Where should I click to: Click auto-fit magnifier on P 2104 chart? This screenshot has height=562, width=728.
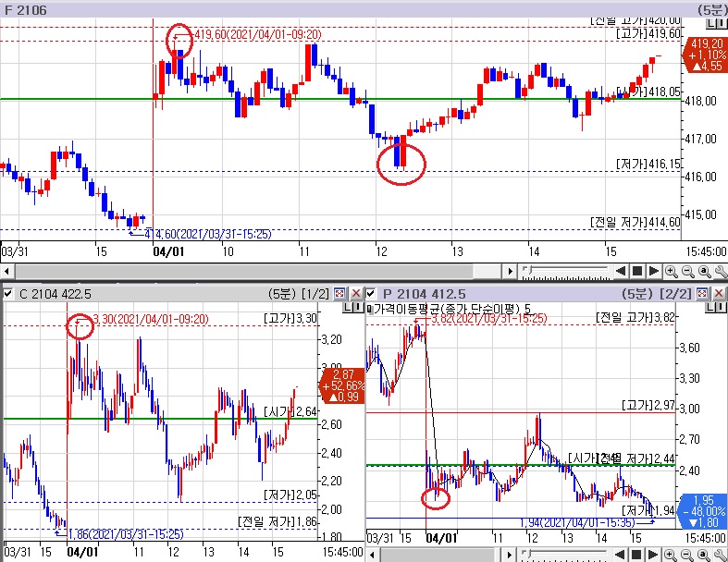(x=704, y=555)
